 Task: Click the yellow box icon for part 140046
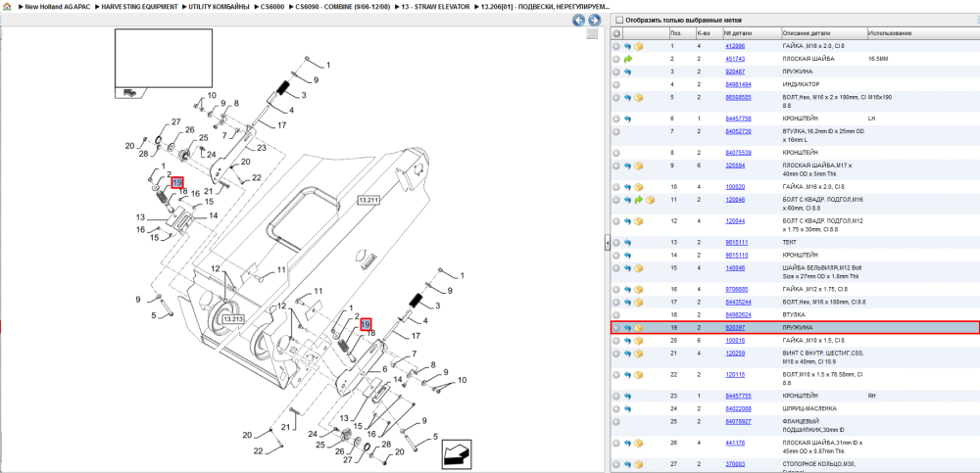tap(639, 268)
